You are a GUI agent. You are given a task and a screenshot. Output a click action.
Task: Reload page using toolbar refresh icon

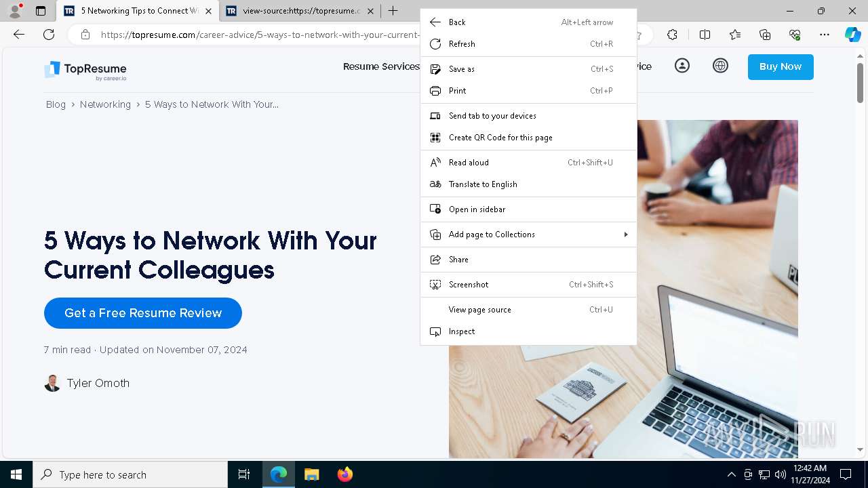(49, 35)
